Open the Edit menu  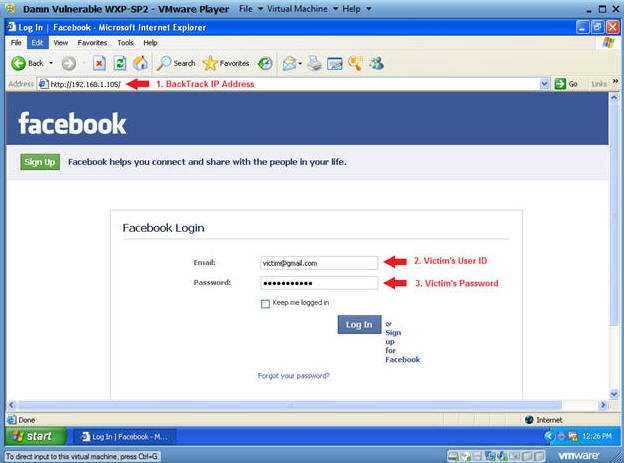coord(37,43)
